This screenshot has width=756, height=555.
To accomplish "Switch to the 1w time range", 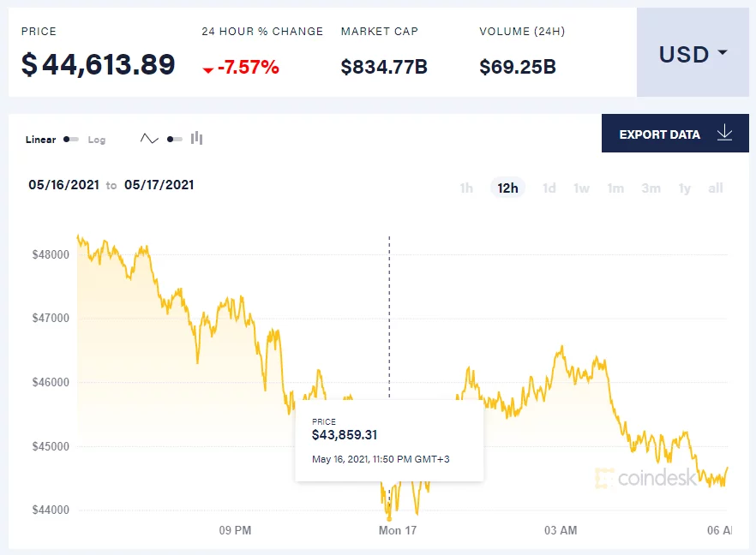I will tap(581, 188).
